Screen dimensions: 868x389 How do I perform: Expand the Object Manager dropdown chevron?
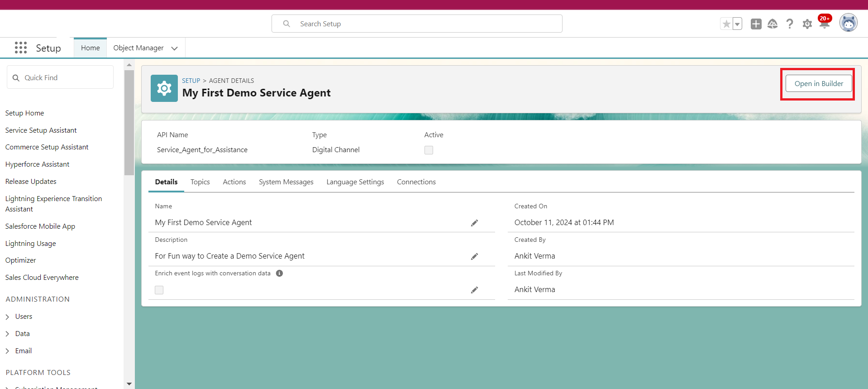pyautogui.click(x=175, y=48)
